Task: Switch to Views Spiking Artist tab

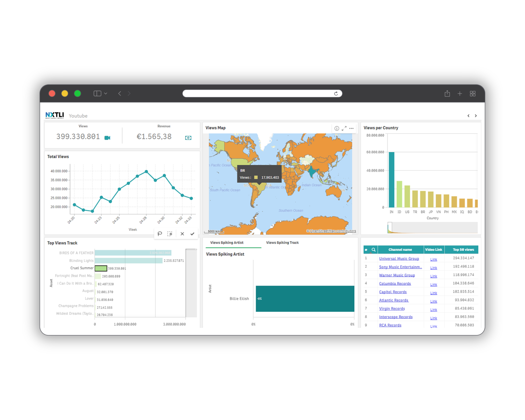Action: 227,242
